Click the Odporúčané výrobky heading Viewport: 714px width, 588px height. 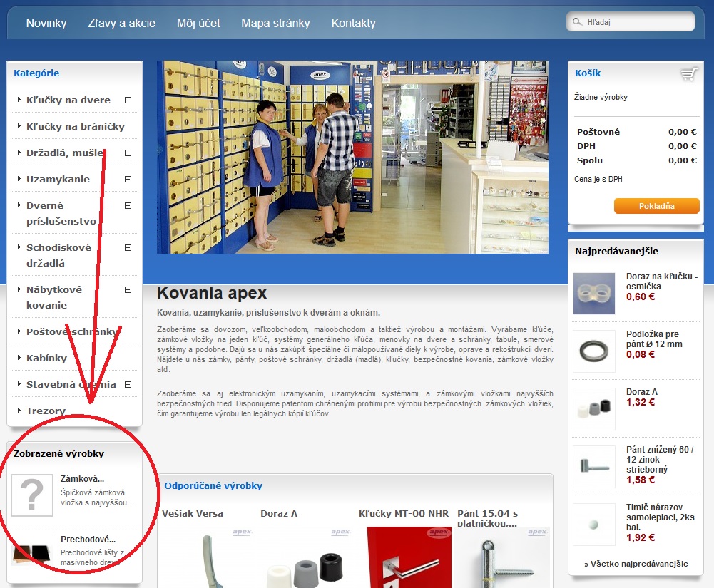(x=213, y=486)
